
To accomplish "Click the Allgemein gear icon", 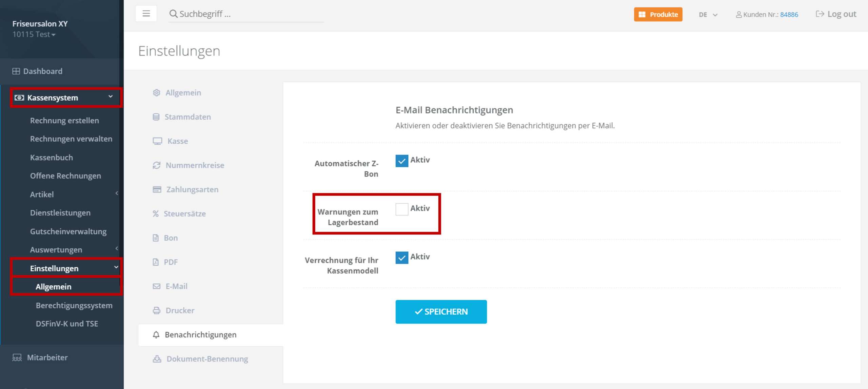I will pyautogui.click(x=156, y=93).
